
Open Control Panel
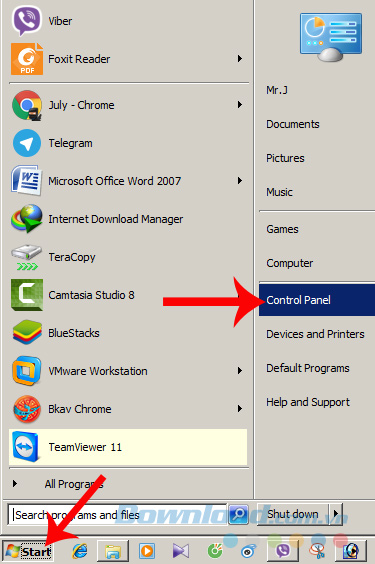317,300
